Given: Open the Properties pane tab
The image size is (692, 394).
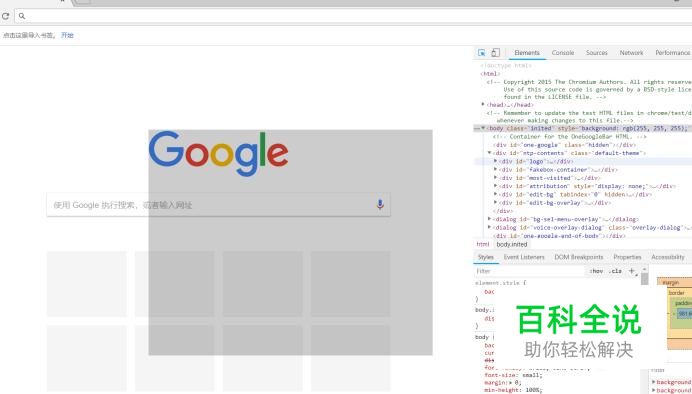Looking at the screenshot, I should click(627, 257).
